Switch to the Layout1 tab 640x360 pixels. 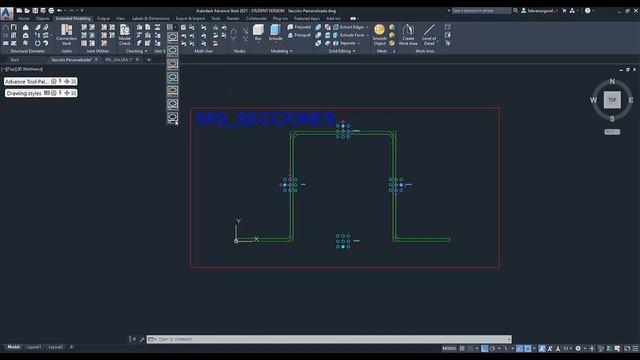(33, 347)
